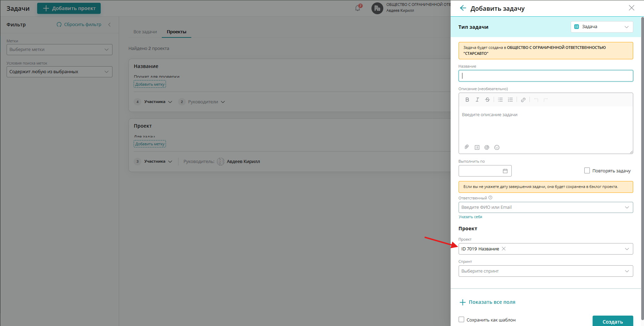
Task: Expand the 3 Участника list
Action: point(153,162)
